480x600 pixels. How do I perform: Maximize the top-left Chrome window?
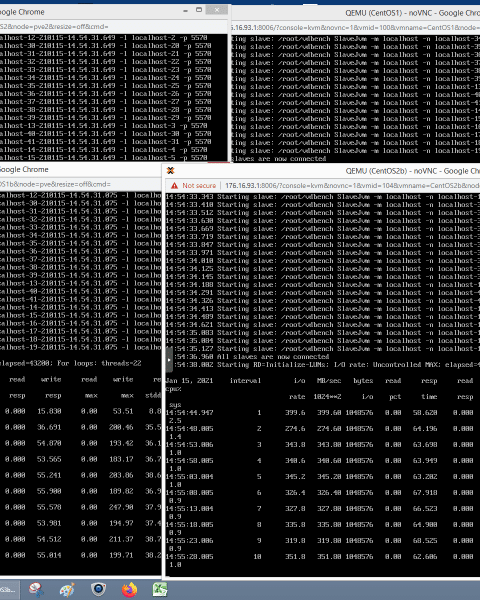tap(199, 10)
